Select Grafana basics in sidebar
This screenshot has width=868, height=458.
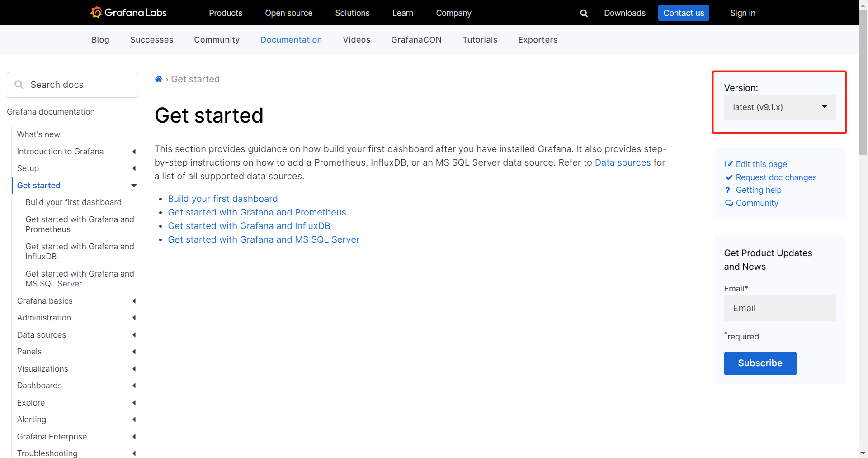tap(45, 301)
